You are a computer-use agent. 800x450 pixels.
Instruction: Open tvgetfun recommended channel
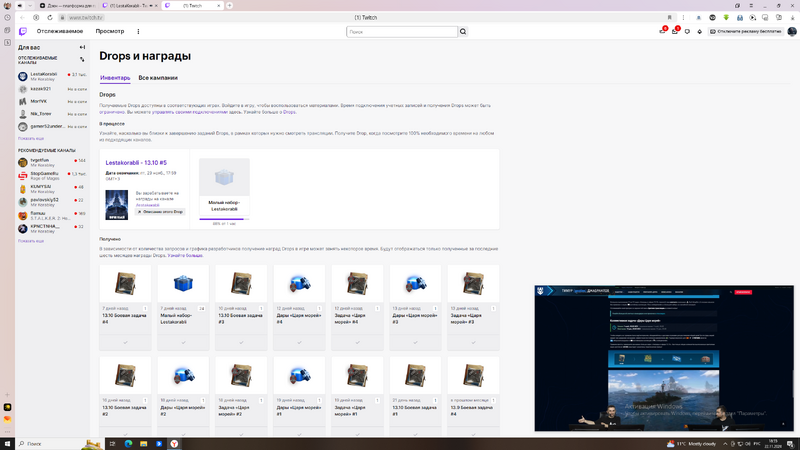(52, 162)
